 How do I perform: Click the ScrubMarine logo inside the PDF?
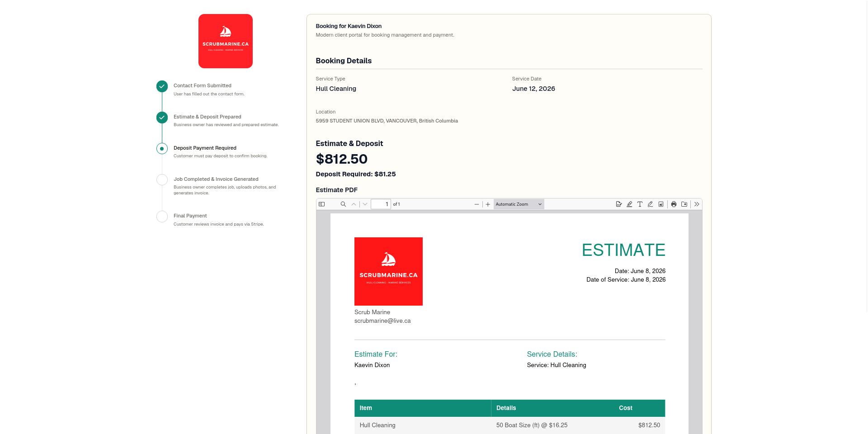pos(388,271)
